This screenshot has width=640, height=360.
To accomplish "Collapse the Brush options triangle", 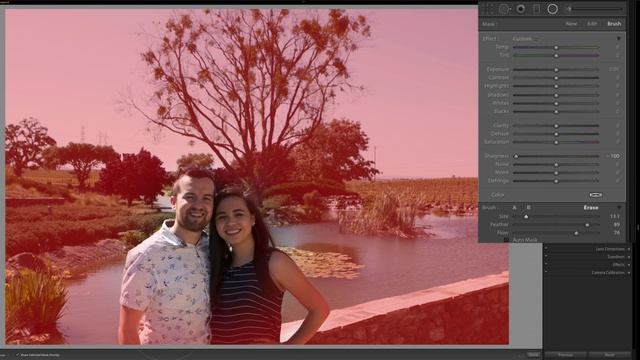I will pyautogui.click(x=619, y=208).
